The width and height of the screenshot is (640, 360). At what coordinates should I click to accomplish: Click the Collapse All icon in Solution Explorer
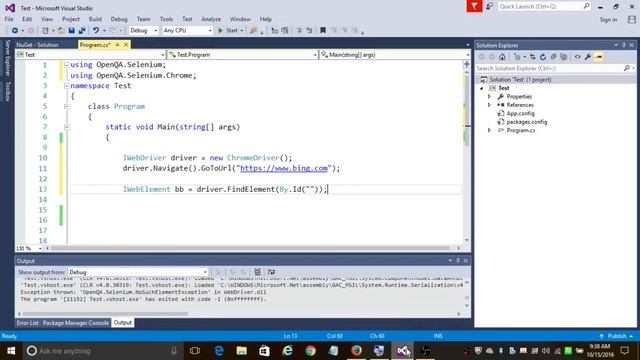553,57
